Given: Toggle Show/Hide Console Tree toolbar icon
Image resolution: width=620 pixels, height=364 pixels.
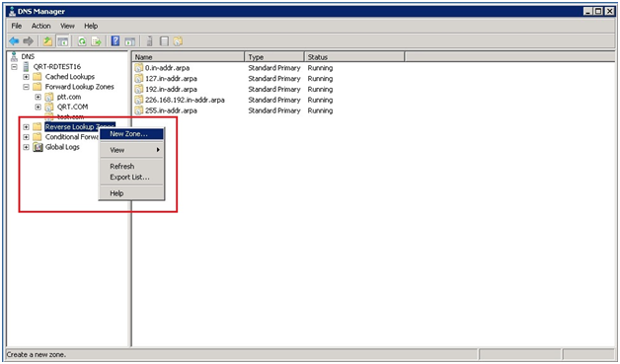Looking at the screenshot, I should 63,41.
